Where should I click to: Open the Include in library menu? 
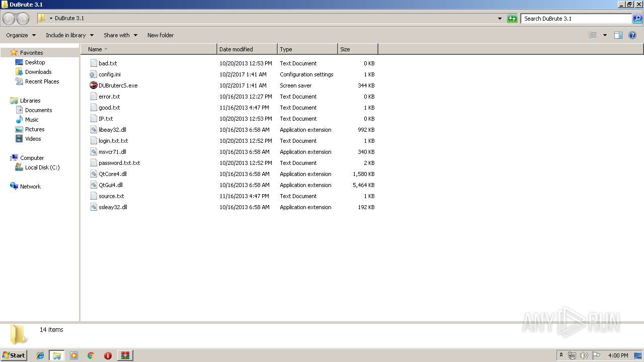coord(70,35)
